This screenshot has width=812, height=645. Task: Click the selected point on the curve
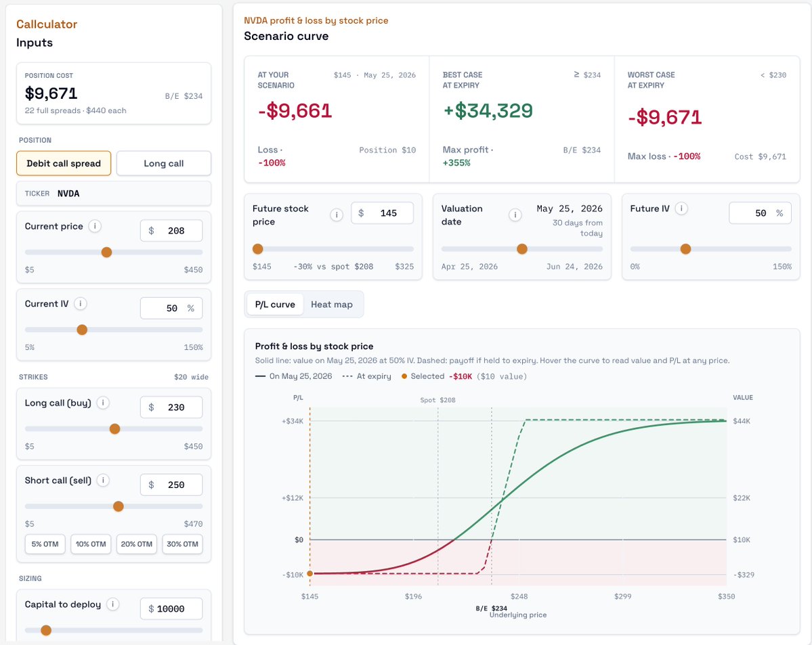pyautogui.click(x=309, y=573)
